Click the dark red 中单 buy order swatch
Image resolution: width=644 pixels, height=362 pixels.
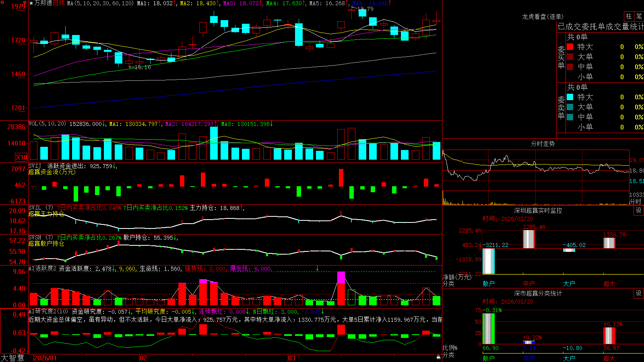tap(570, 67)
